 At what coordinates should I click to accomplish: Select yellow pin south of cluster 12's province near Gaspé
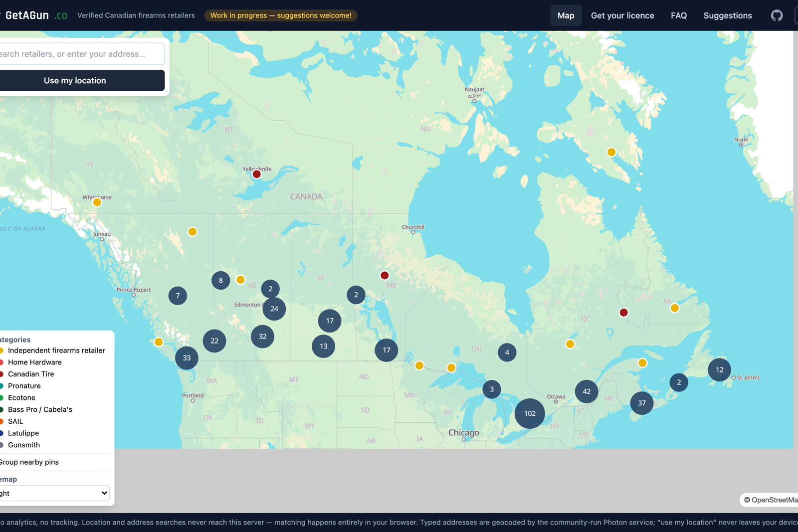642,363
